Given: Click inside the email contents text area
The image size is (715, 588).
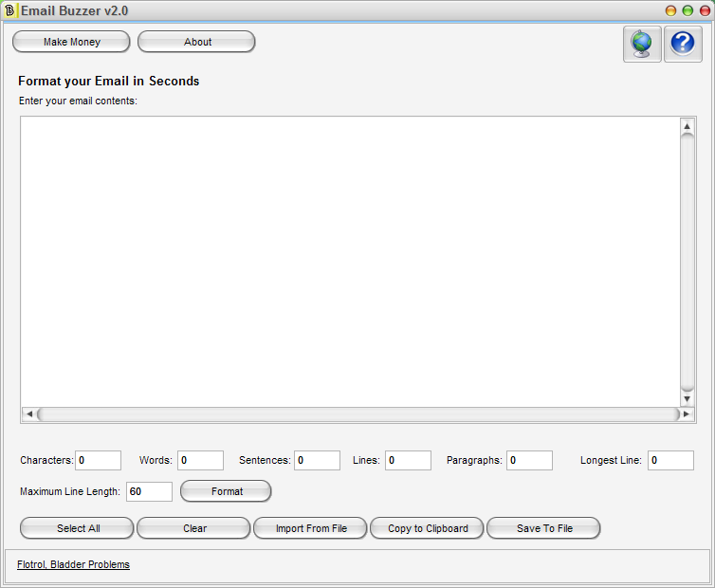Looking at the screenshot, I should [349, 261].
